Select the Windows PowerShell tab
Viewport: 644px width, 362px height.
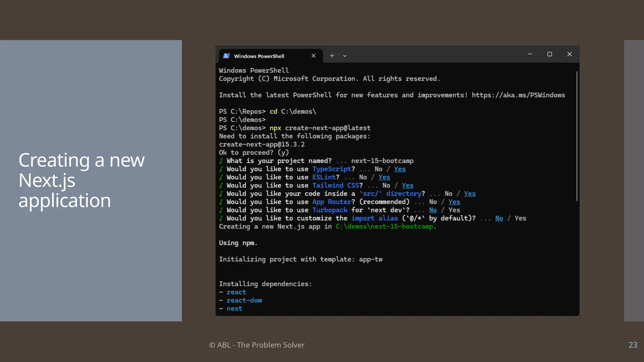tap(270, 56)
